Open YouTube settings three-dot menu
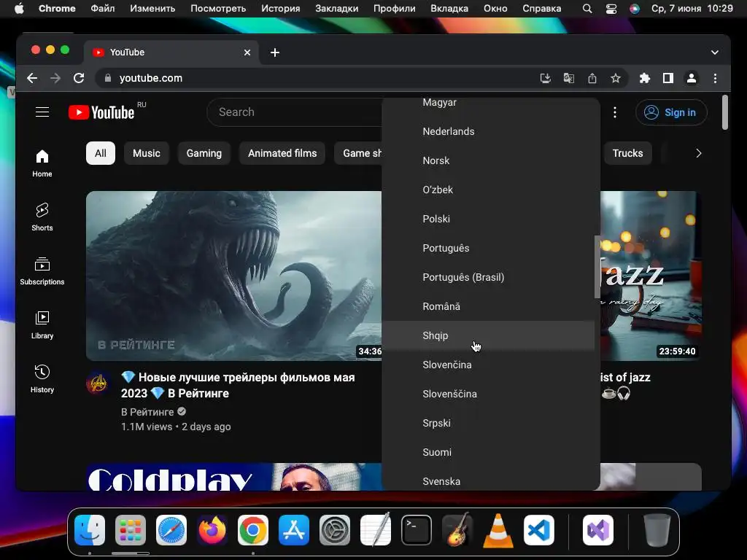This screenshot has width=747, height=560. tap(614, 112)
